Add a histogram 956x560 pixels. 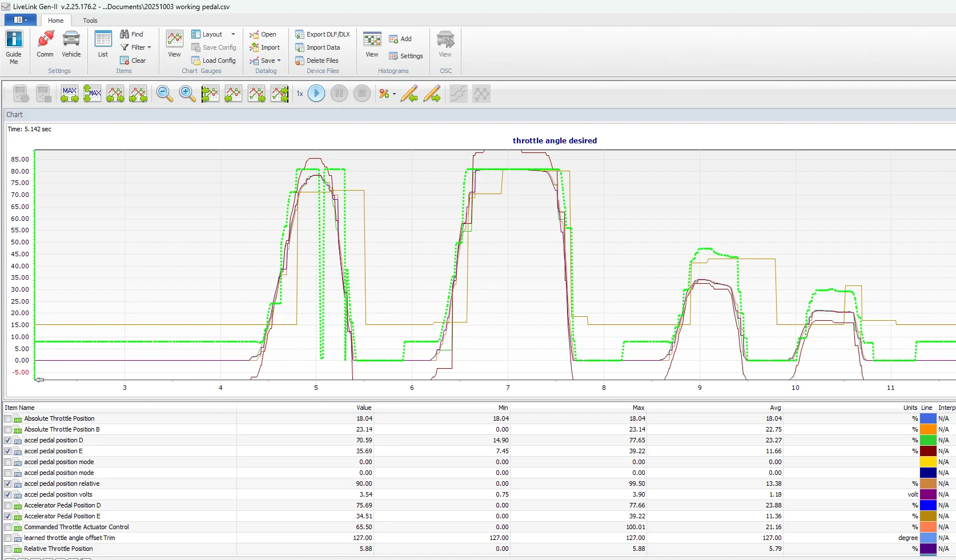(400, 39)
